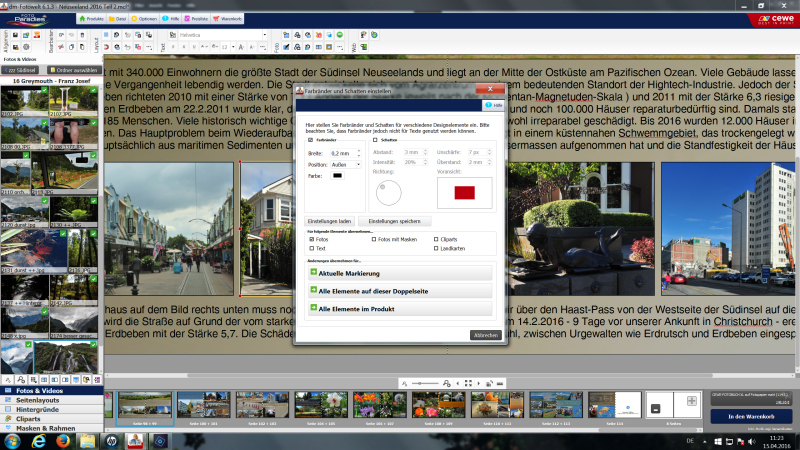This screenshot has height=450, width=800.
Task: Open Internet Explorer from the taskbar
Action: click(x=37, y=440)
